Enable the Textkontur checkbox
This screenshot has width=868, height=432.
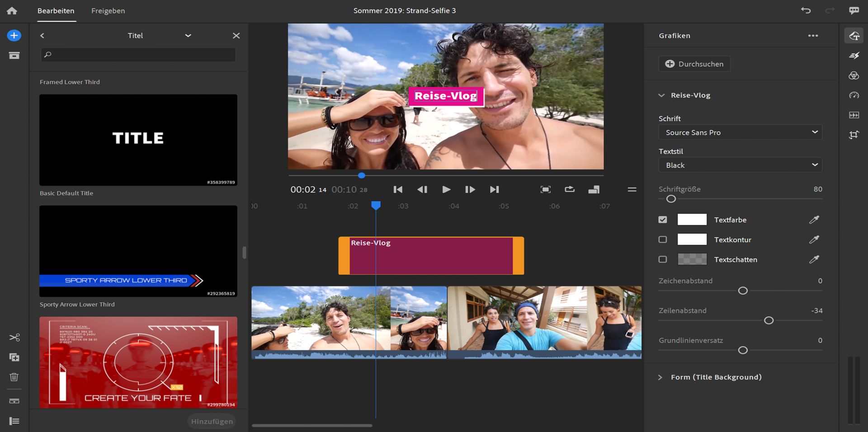[663, 239]
